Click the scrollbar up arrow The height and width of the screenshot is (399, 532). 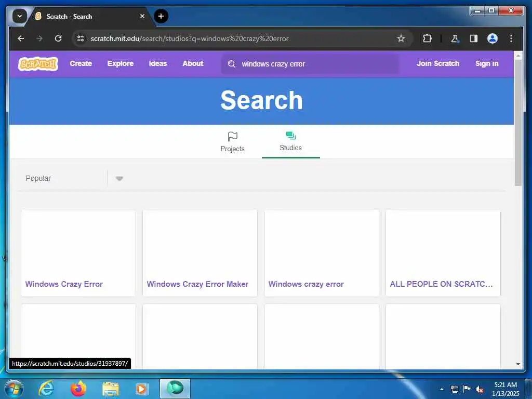click(518, 55)
